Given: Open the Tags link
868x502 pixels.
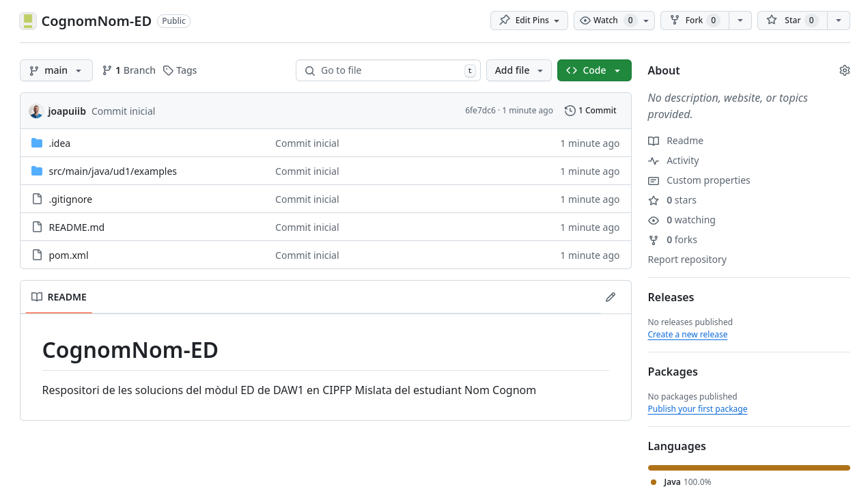Looking at the screenshot, I should (180, 70).
